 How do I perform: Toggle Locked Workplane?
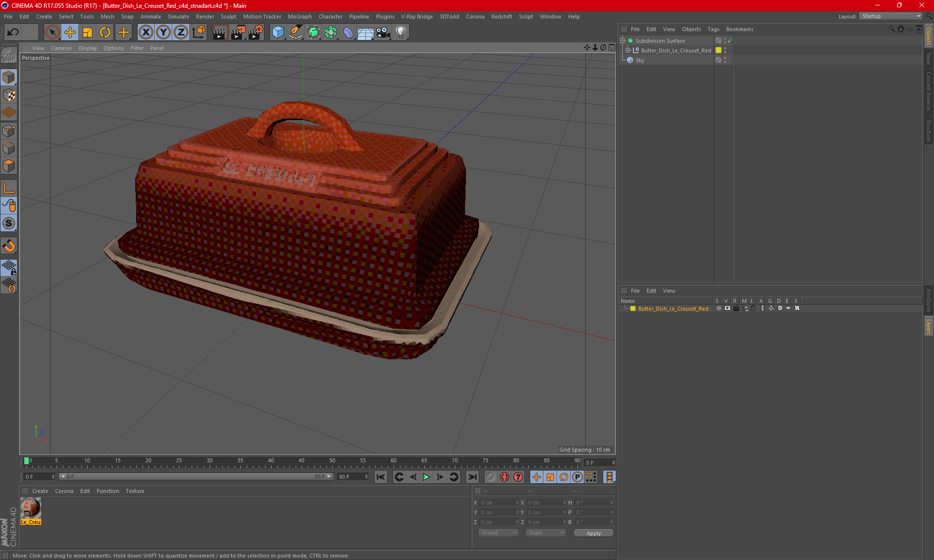(x=9, y=268)
